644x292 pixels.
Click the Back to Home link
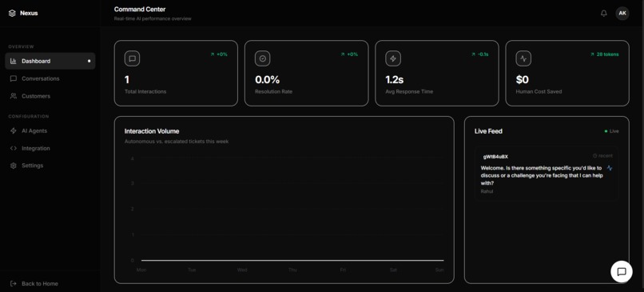click(40, 284)
